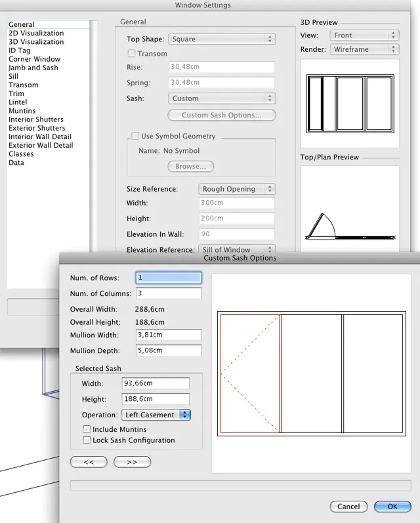Open the Operation dropdown showing Left Casement
Viewport: 420px width, 523px height.
point(156,415)
